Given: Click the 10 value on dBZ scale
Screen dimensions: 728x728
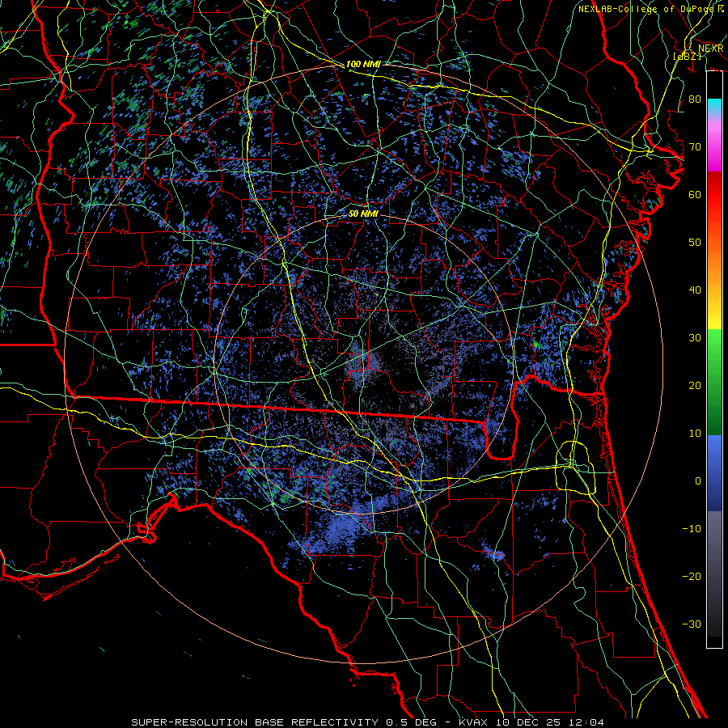Looking at the screenshot, I should tap(695, 434).
